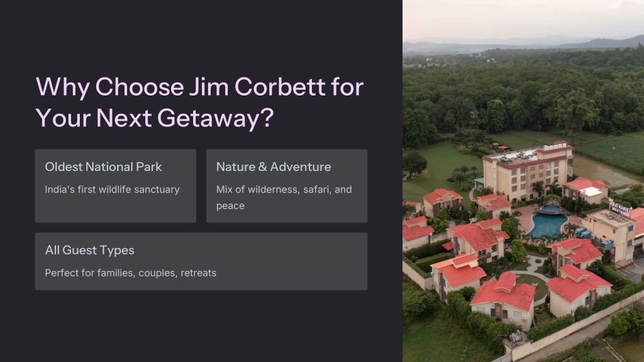The height and width of the screenshot is (362, 644).
Task: Click the 'Nature & Adventure' heading
Action: tap(274, 167)
